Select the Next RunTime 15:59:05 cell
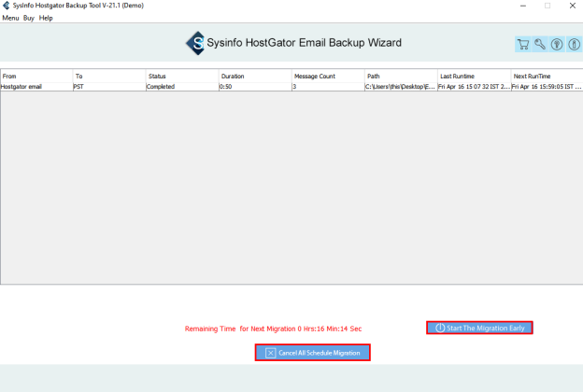This screenshot has height=392, width=583. pos(547,87)
